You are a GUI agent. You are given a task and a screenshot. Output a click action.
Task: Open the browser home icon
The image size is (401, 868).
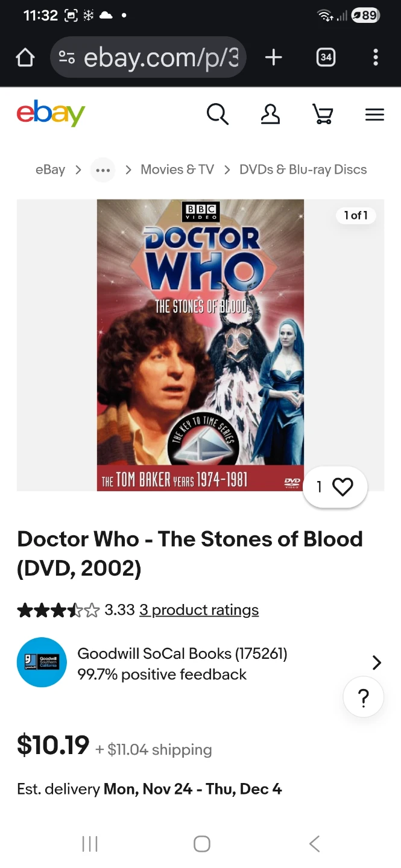(25, 57)
